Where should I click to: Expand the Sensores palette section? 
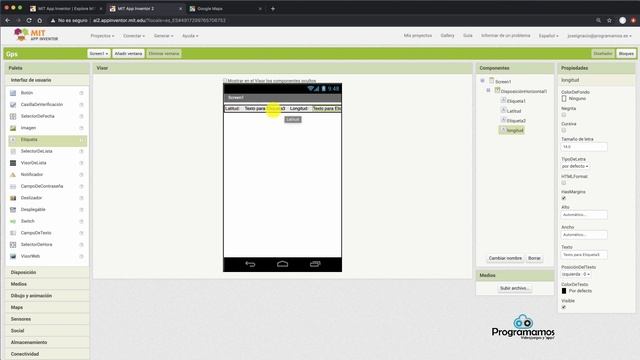pyautogui.click(x=47, y=319)
